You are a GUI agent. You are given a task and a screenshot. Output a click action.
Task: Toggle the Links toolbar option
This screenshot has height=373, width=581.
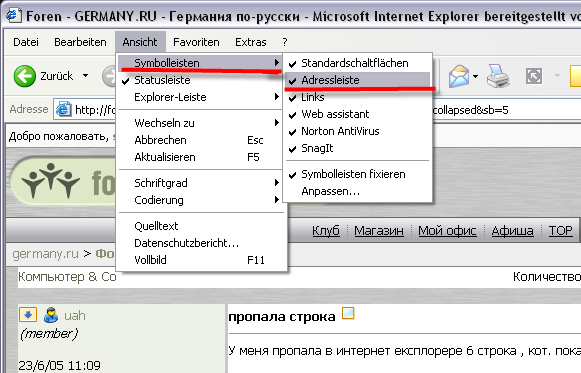click(357, 97)
